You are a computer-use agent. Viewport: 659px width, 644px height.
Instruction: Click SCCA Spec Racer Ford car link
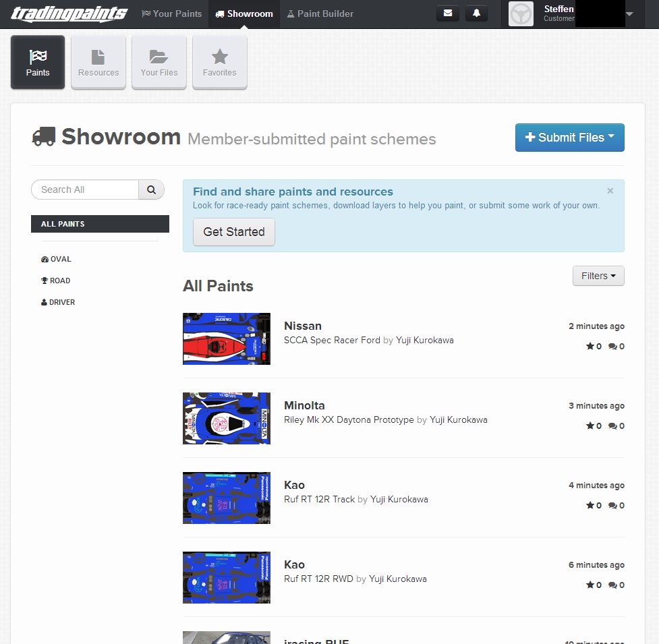point(332,341)
